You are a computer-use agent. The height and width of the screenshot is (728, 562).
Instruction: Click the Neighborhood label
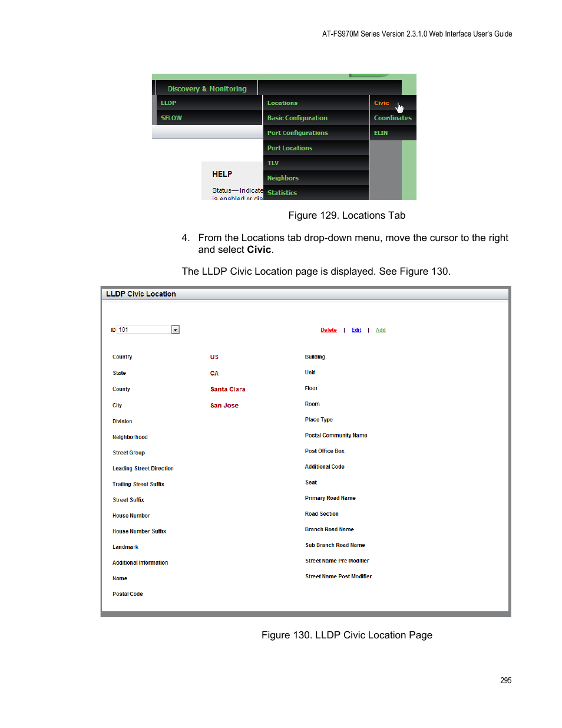click(130, 437)
